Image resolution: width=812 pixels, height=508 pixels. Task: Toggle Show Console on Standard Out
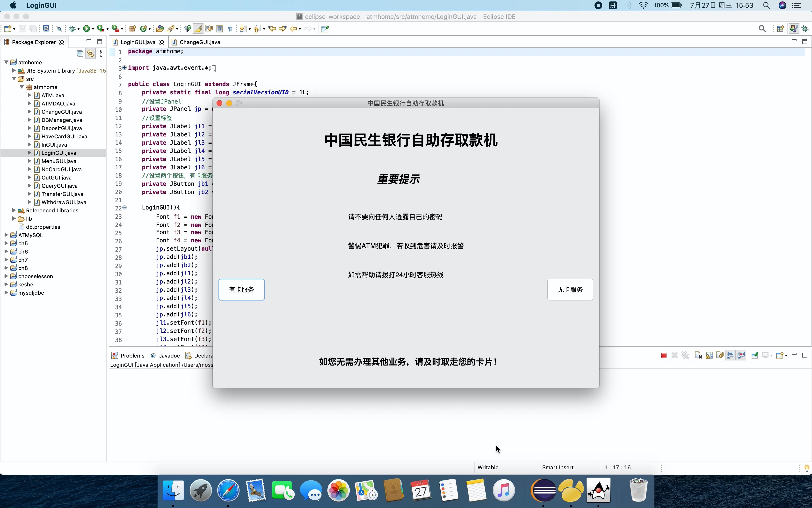(731, 355)
